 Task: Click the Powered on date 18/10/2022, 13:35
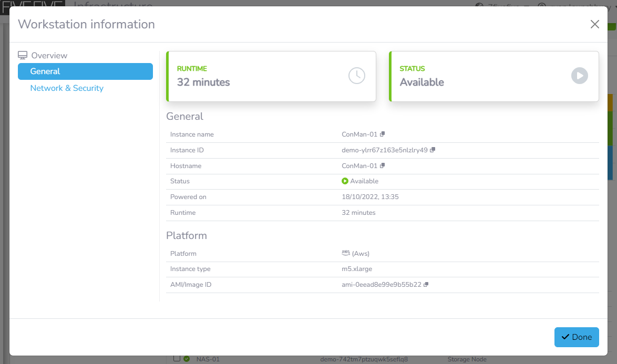click(370, 197)
